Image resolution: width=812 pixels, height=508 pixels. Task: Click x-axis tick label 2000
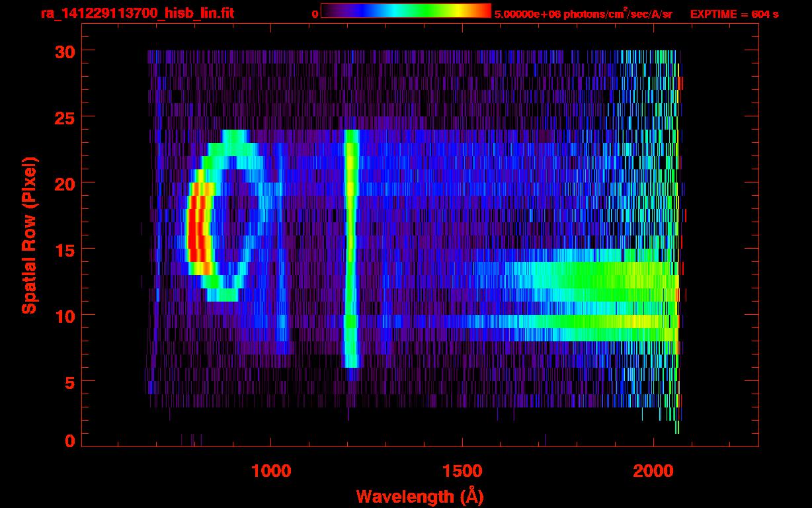click(653, 471)
